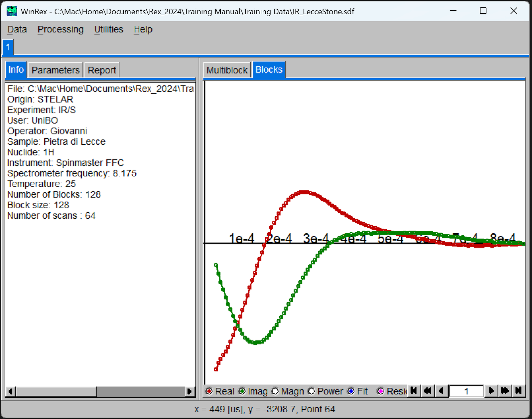The width and height of the screenshot is (532, 419).
Task: Click the 'Origin: STELAR' line
Action: pos(40,99)
